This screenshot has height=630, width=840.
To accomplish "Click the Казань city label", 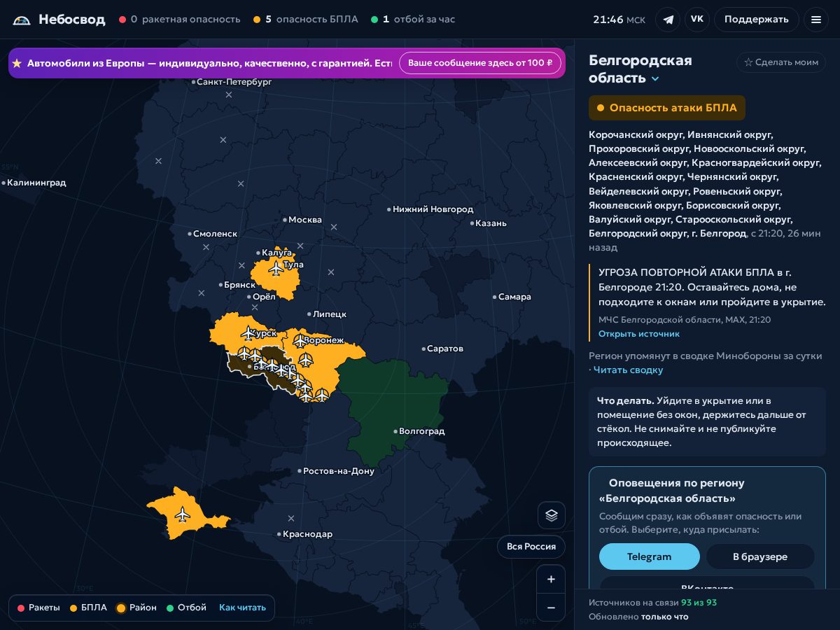I will click(x=491, y=223).
